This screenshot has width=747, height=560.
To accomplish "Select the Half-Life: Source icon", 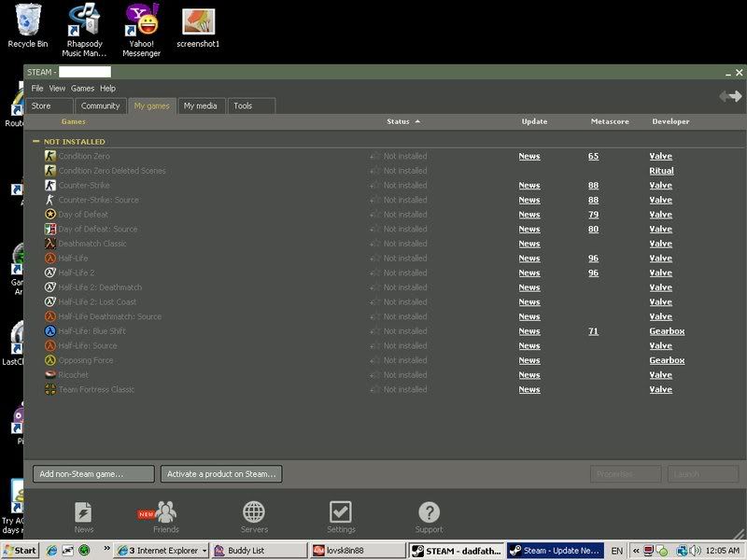I will tap(50, 345).
